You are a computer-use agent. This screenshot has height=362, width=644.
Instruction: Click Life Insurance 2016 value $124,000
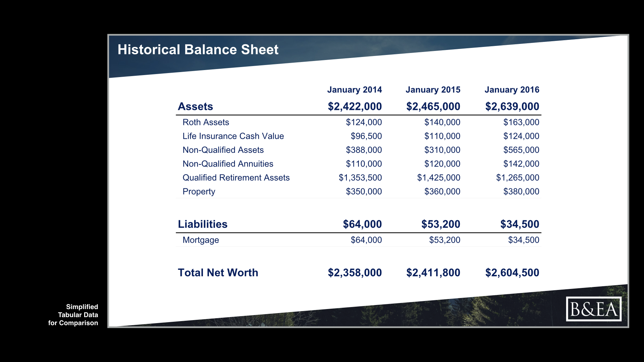521,136
